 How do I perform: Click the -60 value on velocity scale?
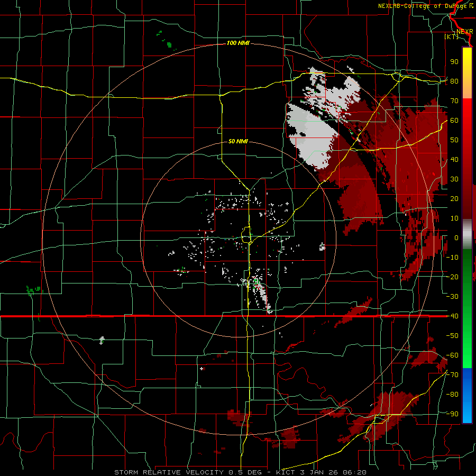[x=452, y=355]
